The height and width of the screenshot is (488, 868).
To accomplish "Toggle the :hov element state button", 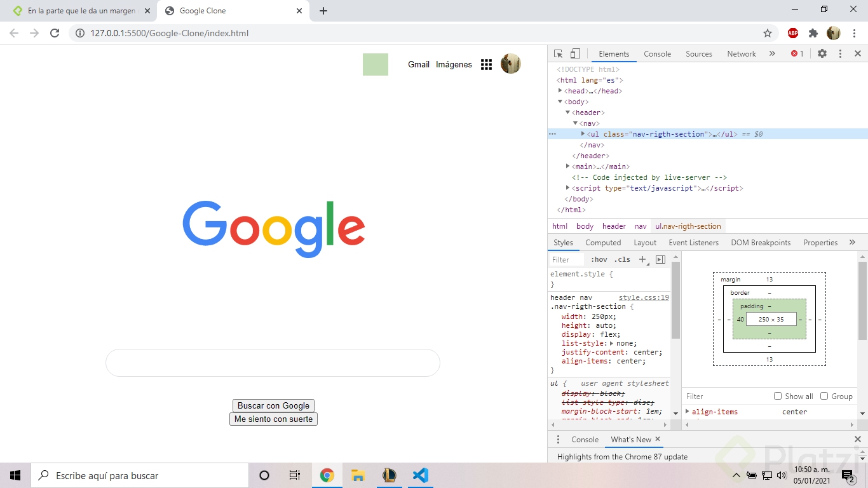I will (x=599, y=259).
